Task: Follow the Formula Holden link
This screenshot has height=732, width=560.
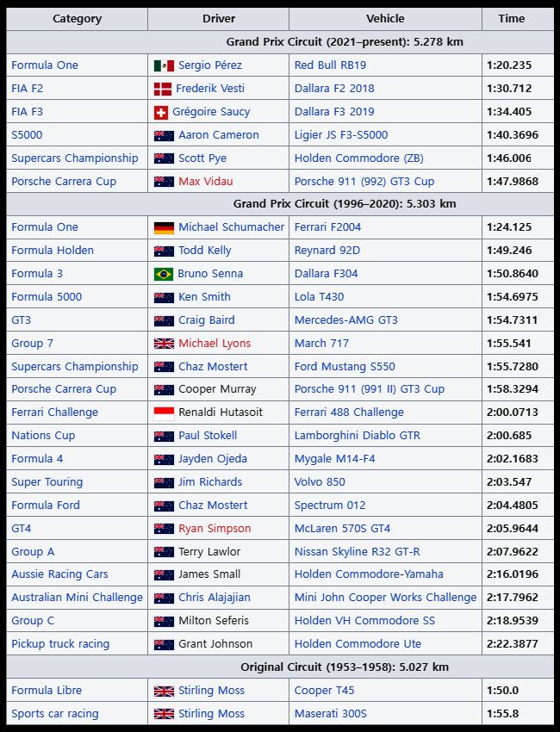Action: [53, 251]
